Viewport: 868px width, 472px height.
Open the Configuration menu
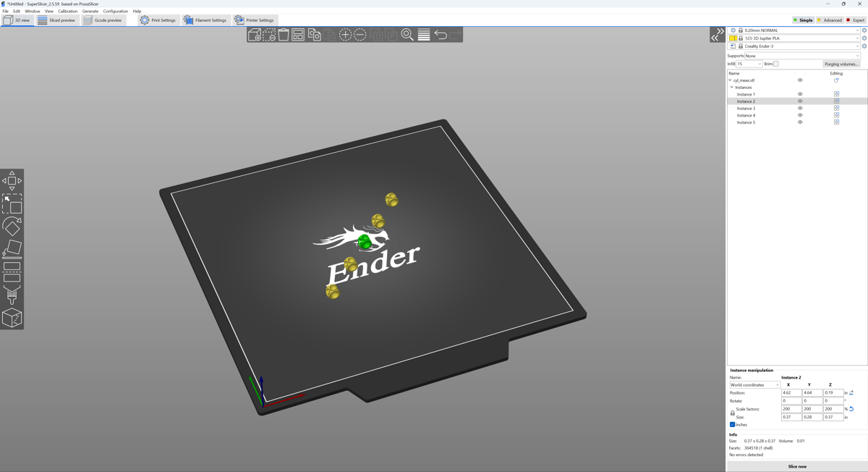pos(116,11)
